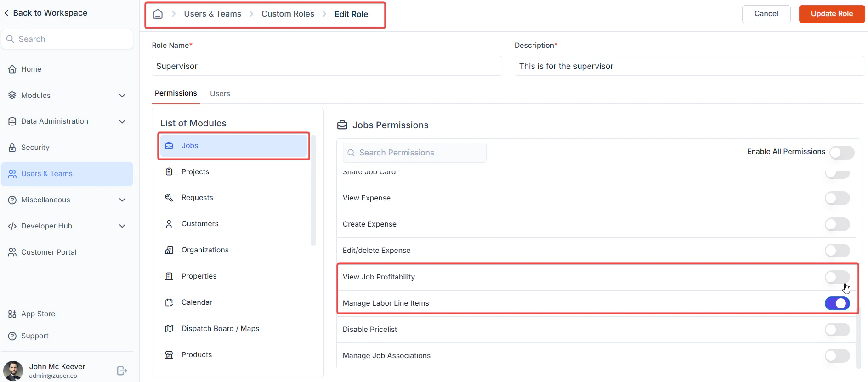The image size is (868, 382).
Task: Click the Home house icon in sidebar
Action: (x=12, y=69)
